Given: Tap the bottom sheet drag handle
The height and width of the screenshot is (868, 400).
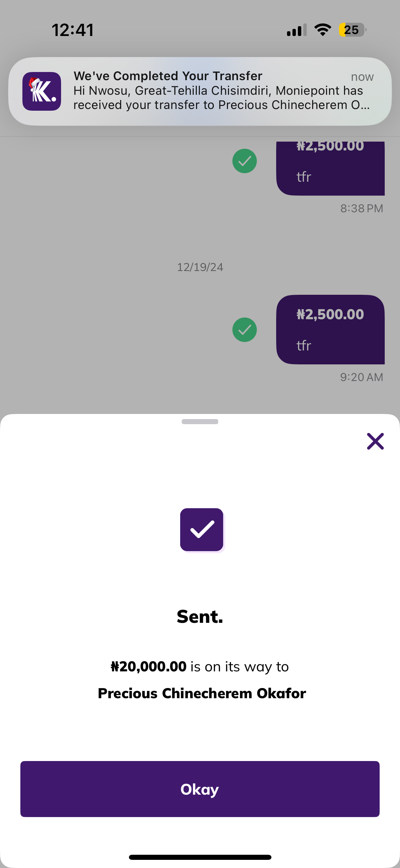Looking at the screenshot, I should 200,421.
